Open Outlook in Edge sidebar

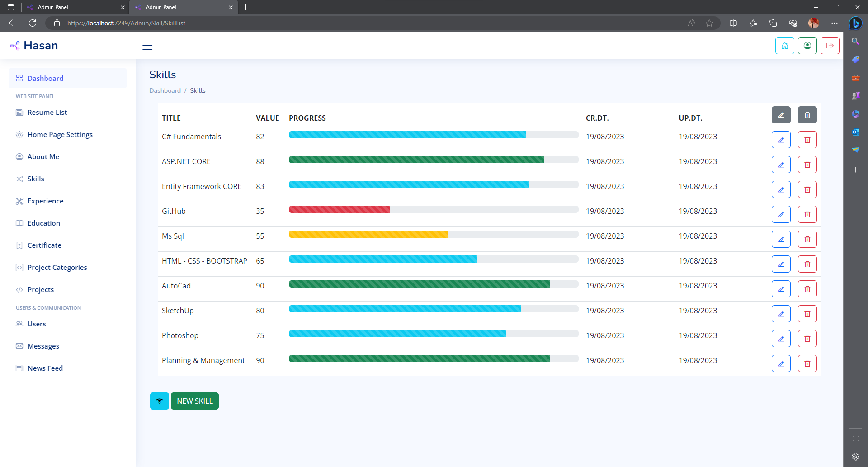coord(855,132)
